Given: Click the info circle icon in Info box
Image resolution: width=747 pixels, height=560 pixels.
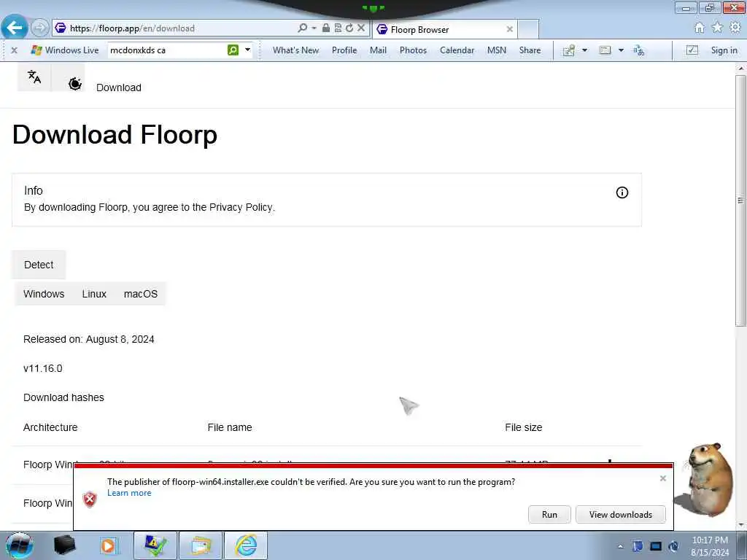Looking at the screenshot, I should (x=622, y=192).
